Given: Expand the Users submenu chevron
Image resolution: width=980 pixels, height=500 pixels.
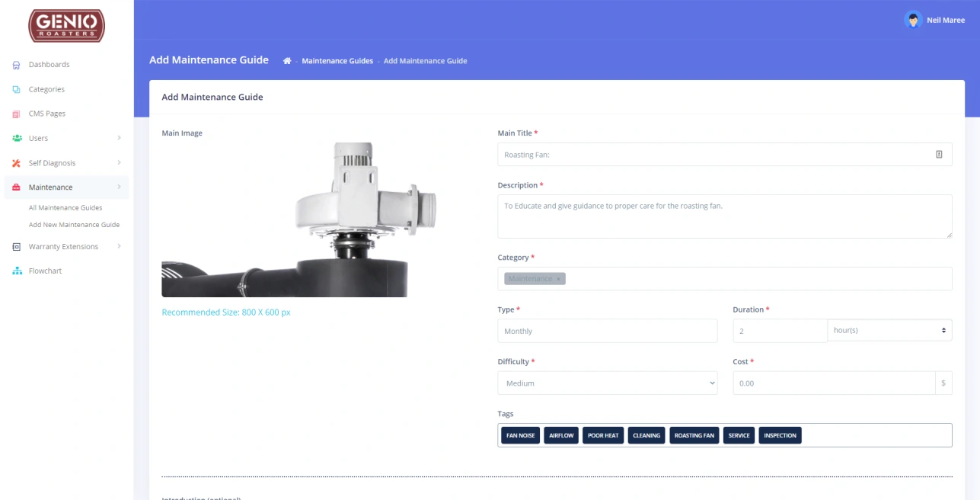Looking at the screenshot, I should pyautogui.click(x=119, y=138).
